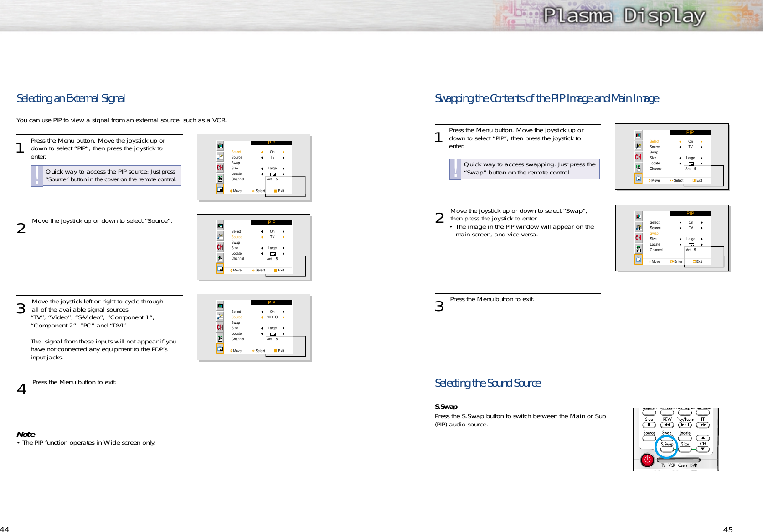Choose highlighted Swap row in Swapping step 2 menu
The height and width of the screenshot is (532, 763).
[654, 234]
